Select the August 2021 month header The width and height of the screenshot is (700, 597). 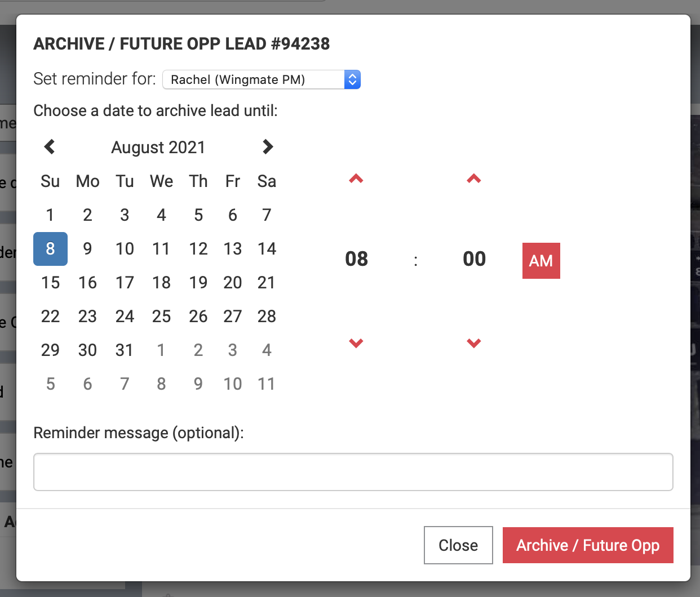tap(158, 148)
